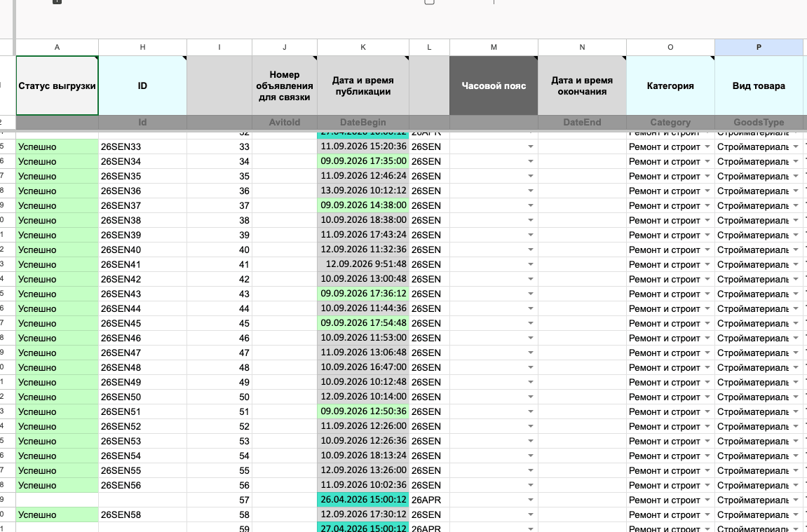Expand the Категория dropdown arrow in the 26SEN36 row
807x532 pixels.
pos(707,191)
